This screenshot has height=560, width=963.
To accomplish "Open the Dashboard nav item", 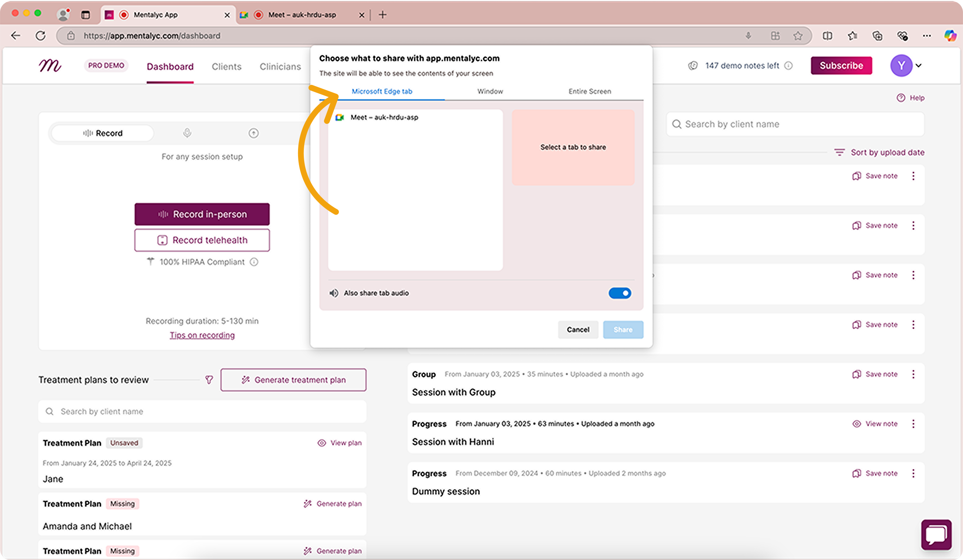I will [x=170, y=66].
